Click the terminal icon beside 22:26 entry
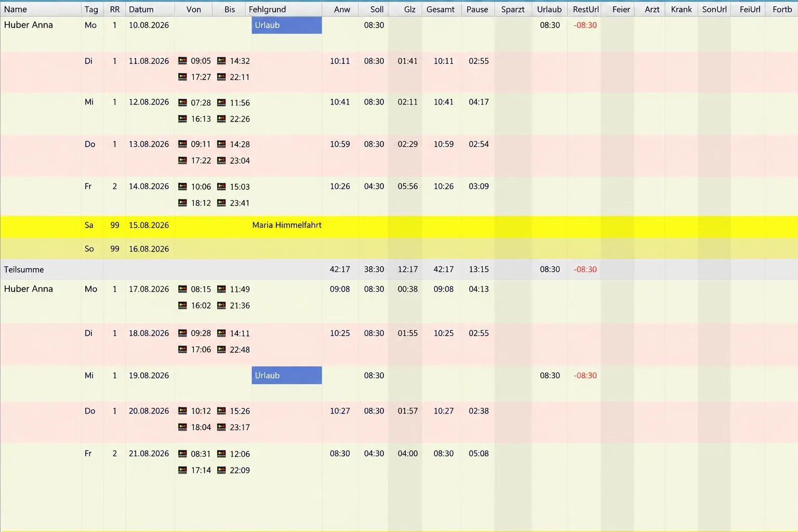This screenshot has height=532, width=798. point(221,119)
